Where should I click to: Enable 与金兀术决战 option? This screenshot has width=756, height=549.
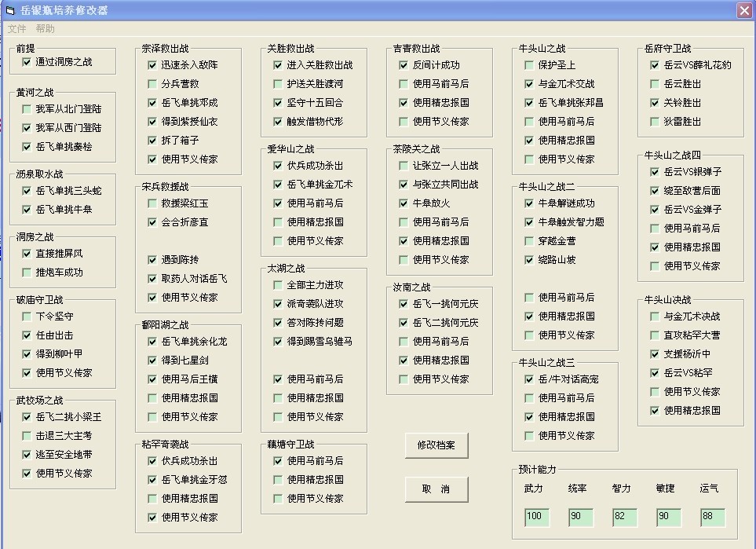655,317
